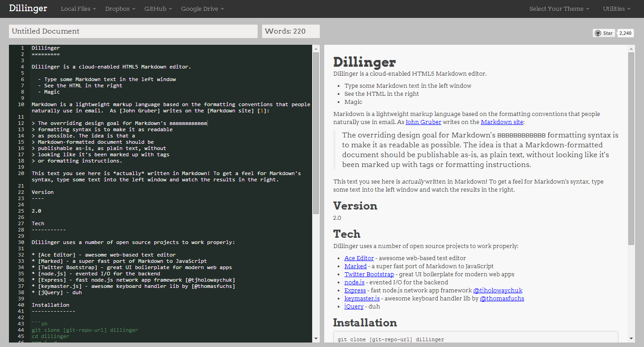644x347 pixels.
Task: Open the Express link in preview
Action: 355,290
